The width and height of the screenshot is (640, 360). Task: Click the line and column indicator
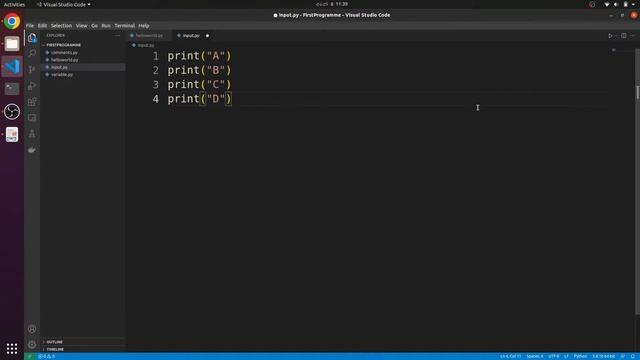(x=510, y=356)
